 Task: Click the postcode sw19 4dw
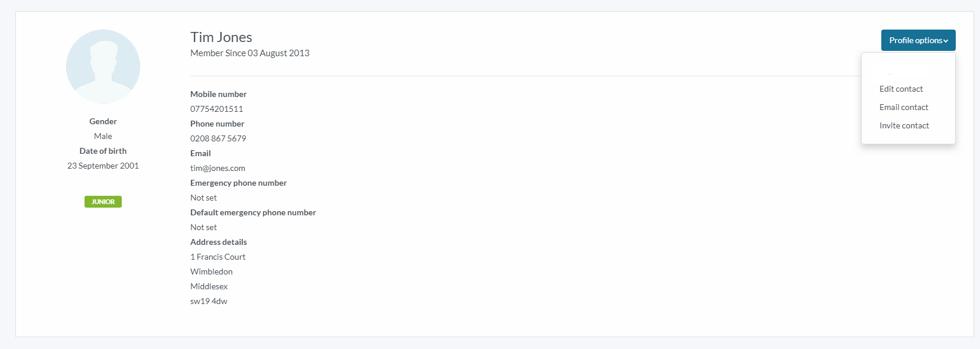[x=209, y=301]
